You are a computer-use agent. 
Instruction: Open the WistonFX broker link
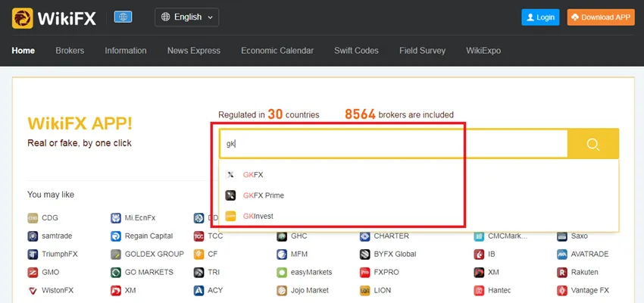pos(58,290)
